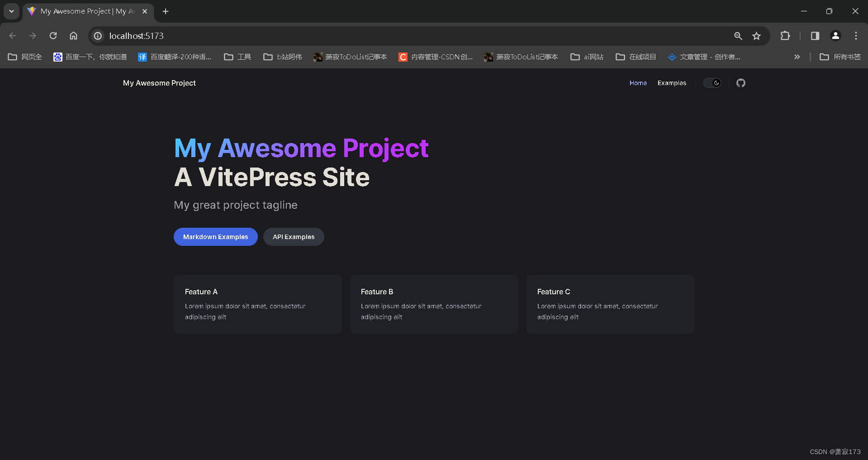Open the 网页全 bookmarks folder

pos(25,57)
